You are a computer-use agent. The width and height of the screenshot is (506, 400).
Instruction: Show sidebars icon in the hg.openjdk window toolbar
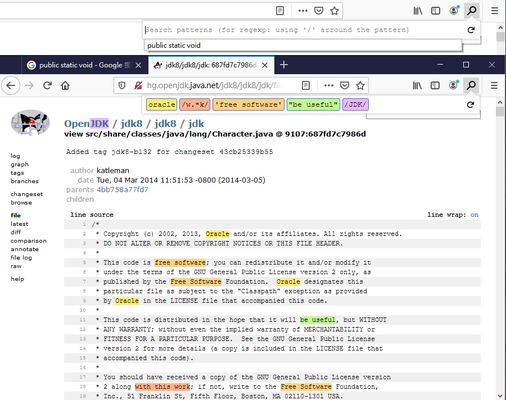[x=435, y=86]
